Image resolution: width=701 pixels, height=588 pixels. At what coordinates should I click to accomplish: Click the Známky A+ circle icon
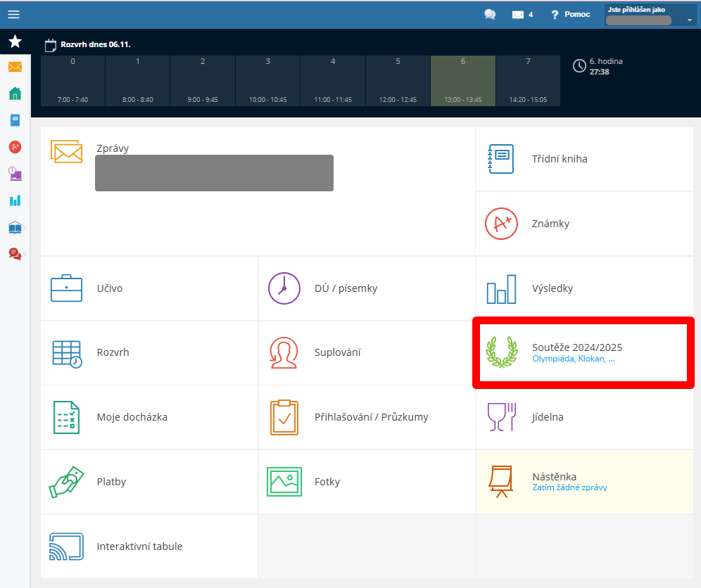[x=501, y=224]
